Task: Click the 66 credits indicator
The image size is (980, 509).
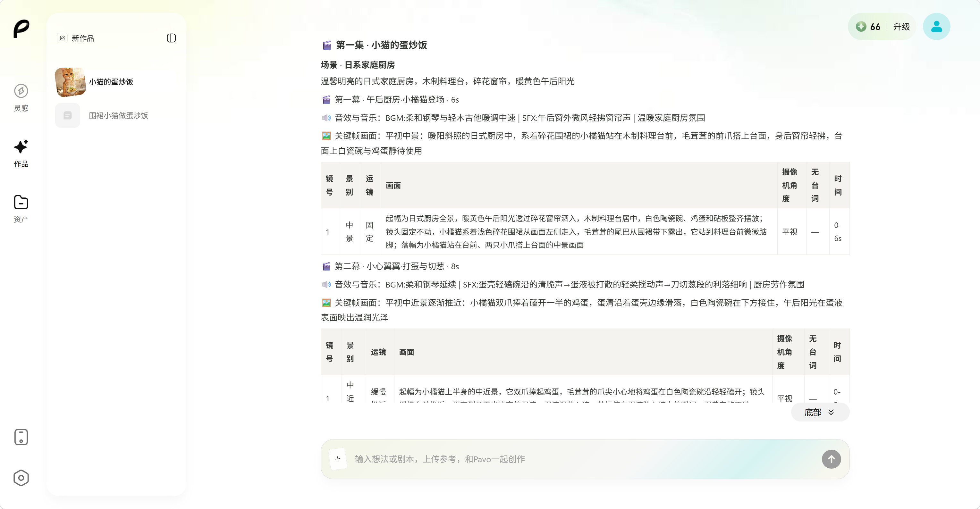Action: click(868, 27)
